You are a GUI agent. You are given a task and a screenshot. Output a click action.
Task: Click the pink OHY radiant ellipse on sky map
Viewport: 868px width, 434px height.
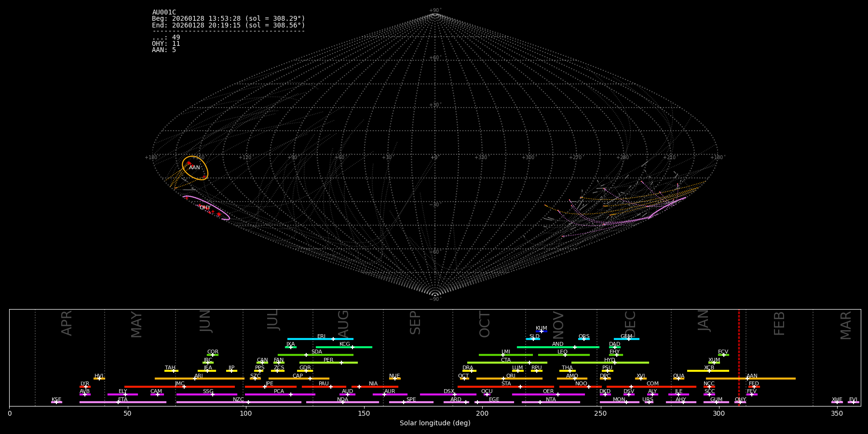[206, 207]
